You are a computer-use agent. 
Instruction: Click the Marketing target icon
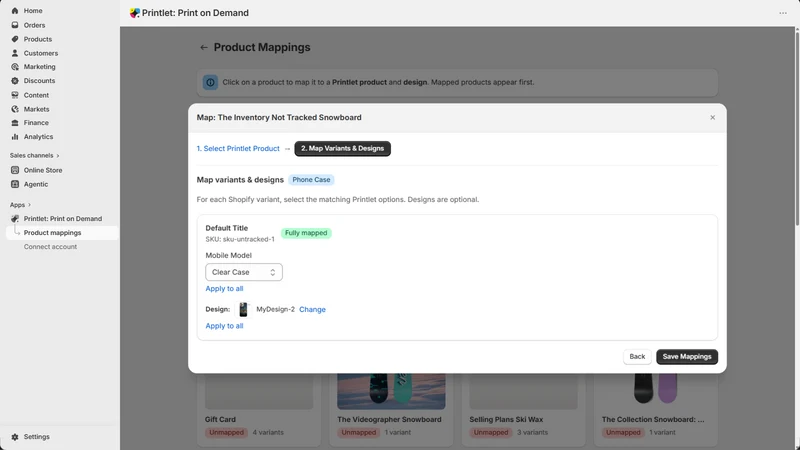pyautogui.click(x=15, y=67)
